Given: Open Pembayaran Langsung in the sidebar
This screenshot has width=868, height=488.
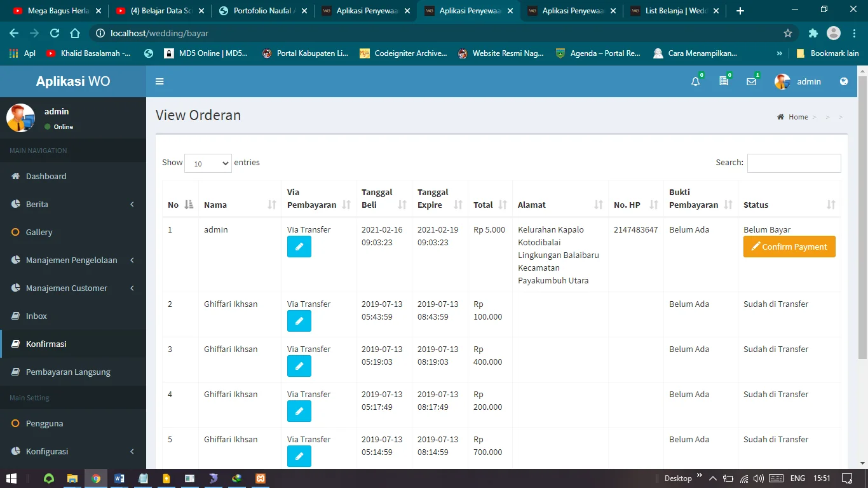Looking at the screenshot, I should pyautogui.click(x=73, y=372).
